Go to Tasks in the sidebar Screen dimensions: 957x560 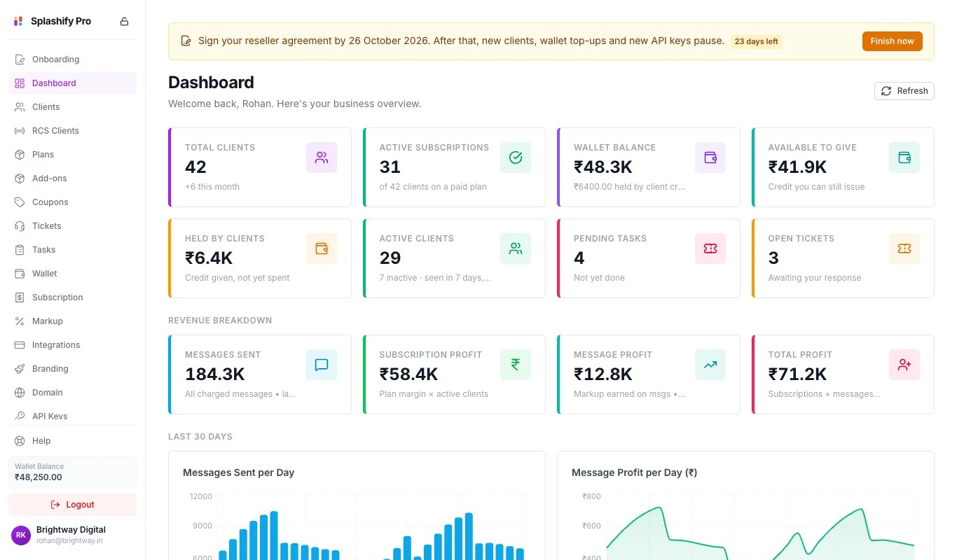pos(72,250)
